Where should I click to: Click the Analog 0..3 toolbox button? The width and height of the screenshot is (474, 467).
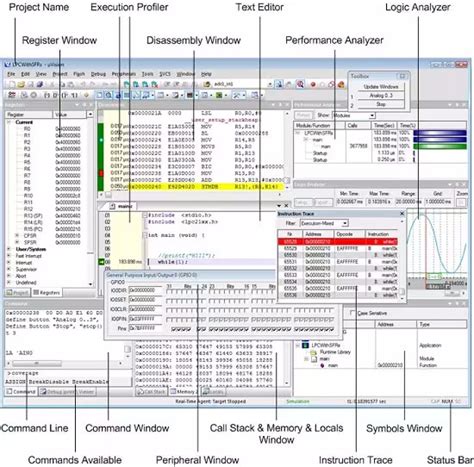(380, 96)
